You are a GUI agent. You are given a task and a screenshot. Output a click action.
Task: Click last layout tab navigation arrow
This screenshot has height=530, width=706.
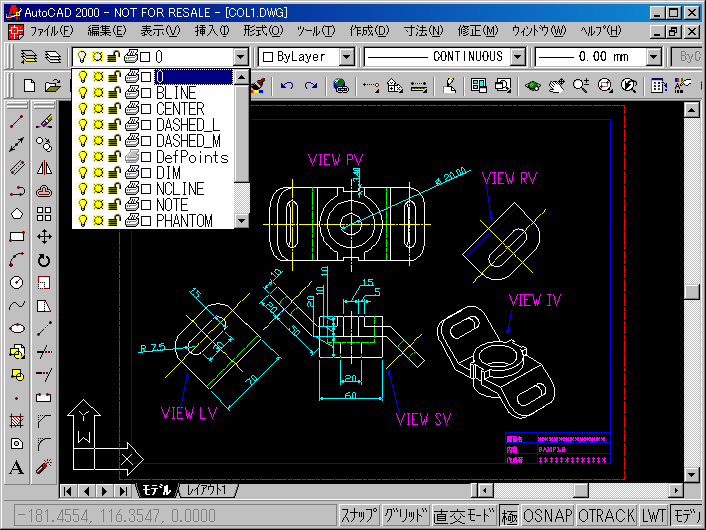(123, 491)
